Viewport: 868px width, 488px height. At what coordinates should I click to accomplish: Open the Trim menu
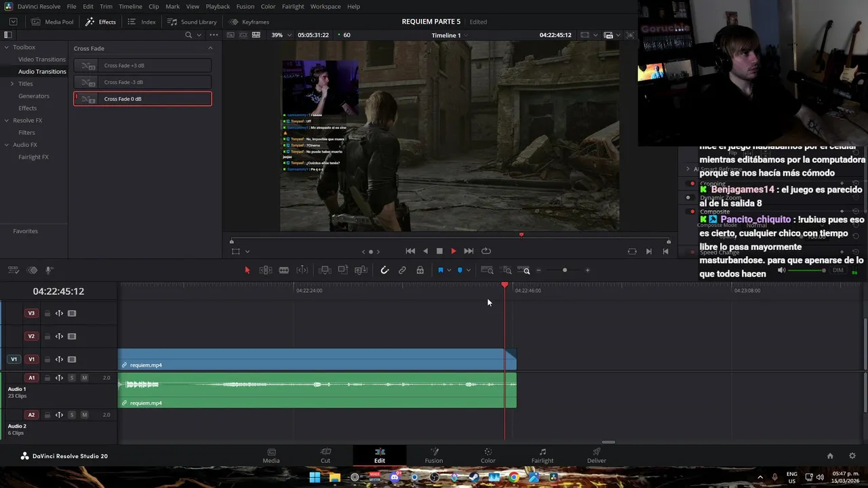106,6
